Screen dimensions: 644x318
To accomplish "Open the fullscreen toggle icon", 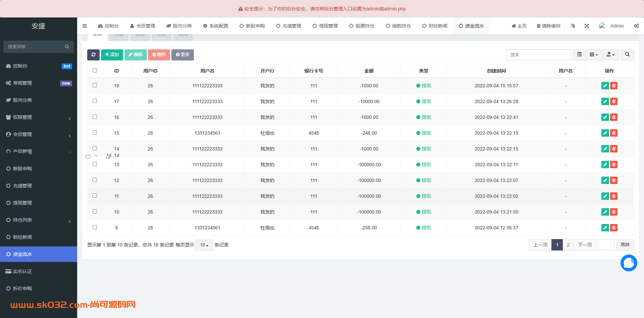I will (587, 26).
